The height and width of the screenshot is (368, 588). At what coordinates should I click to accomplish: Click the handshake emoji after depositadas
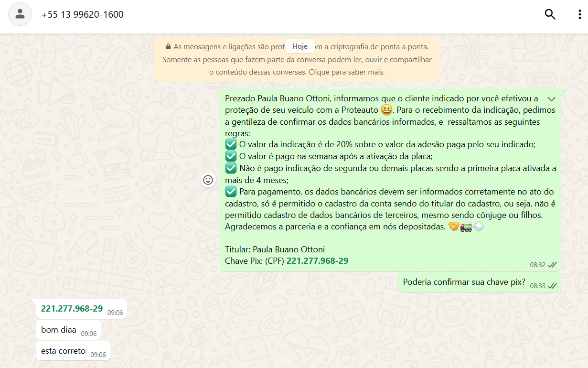pos(453,227)
